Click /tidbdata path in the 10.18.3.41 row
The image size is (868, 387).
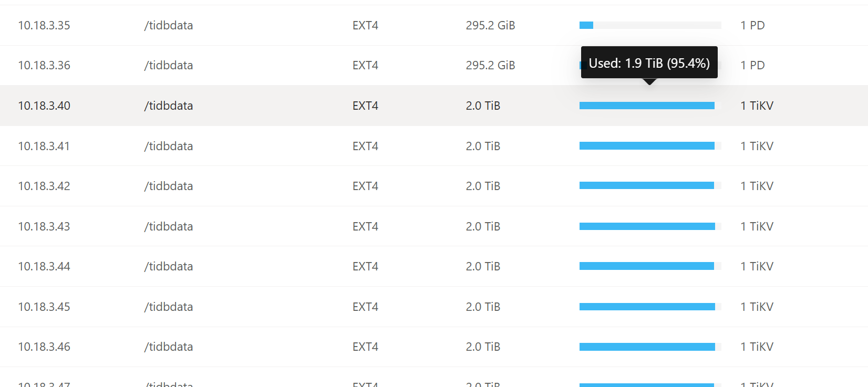[169, 146]
